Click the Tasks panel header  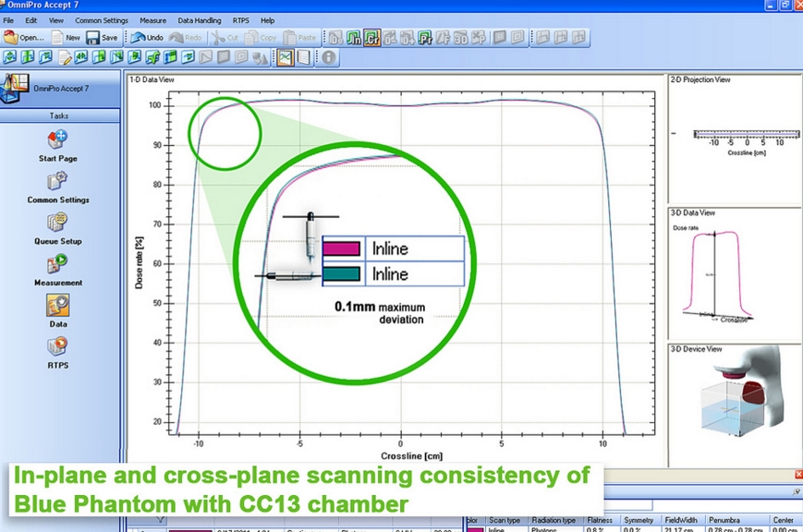60,115
